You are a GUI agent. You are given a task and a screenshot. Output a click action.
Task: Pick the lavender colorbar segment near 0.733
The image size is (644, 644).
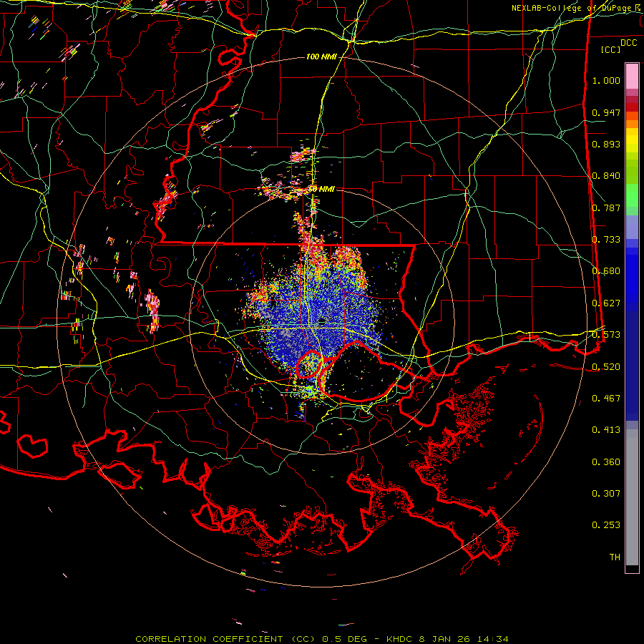632,227
